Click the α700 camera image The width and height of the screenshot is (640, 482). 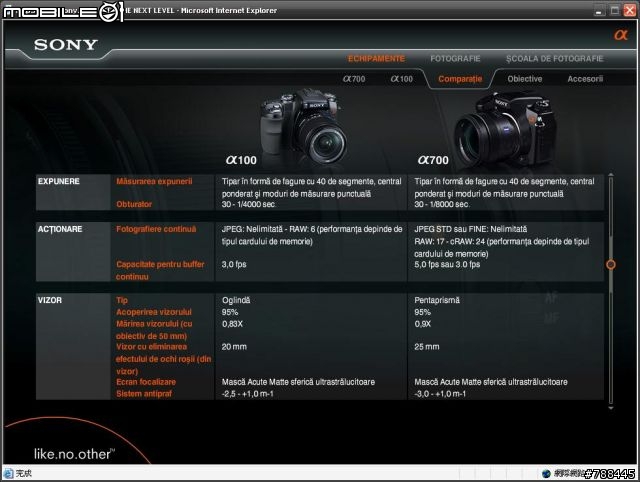pos(505,131)
